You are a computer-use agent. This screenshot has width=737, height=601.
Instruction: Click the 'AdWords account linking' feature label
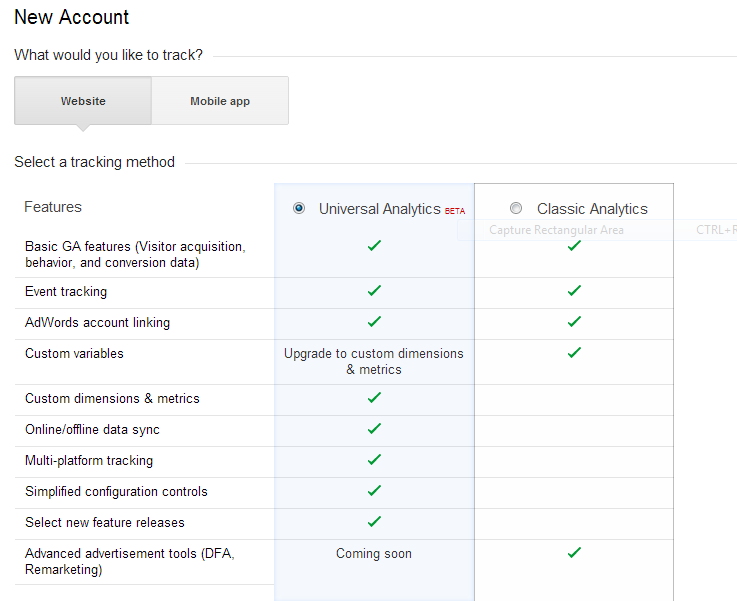click(x=97, y=323)
